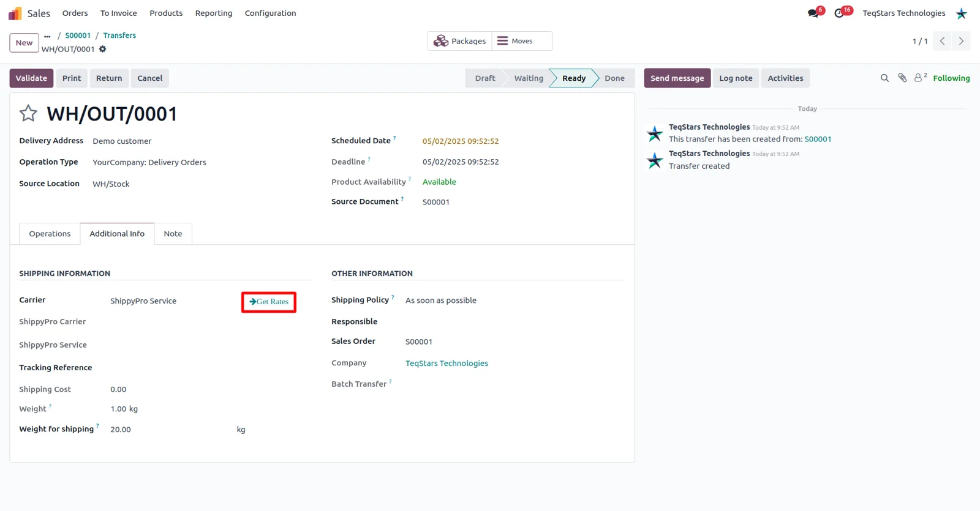Viewport: 980px width, 511px height.
Task: Create a New record
Action: coord(24,43)
